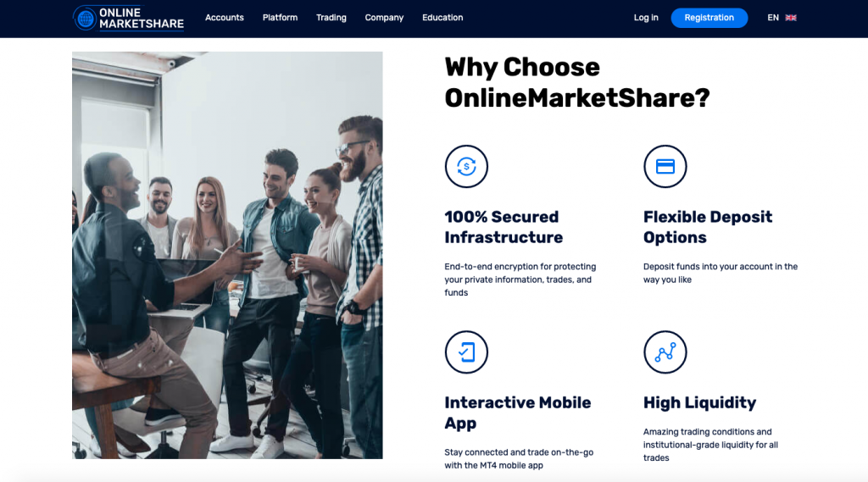The image size is (868, 482).
Task: Open the Education menu
Action: [x=442, y=18]
